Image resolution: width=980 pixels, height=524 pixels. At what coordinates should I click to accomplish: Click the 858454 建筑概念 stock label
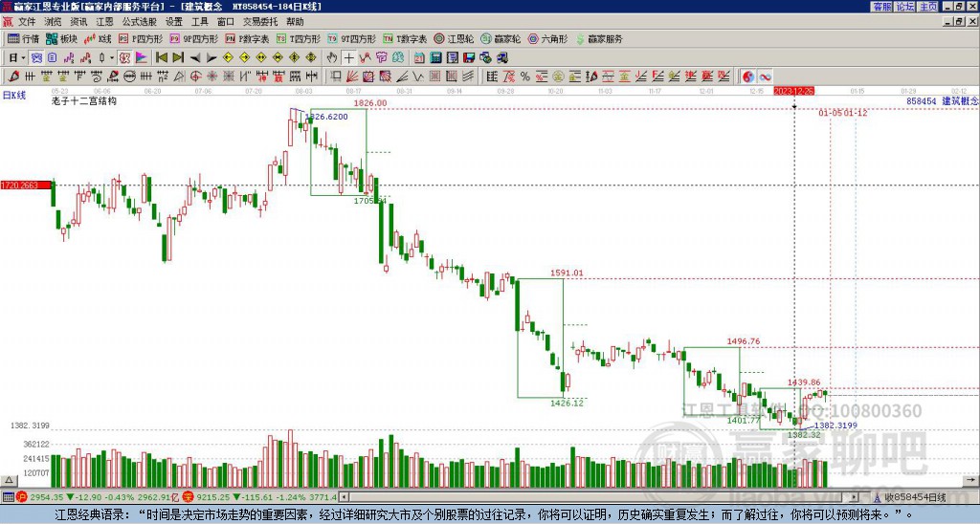click(x=942, y=100)
